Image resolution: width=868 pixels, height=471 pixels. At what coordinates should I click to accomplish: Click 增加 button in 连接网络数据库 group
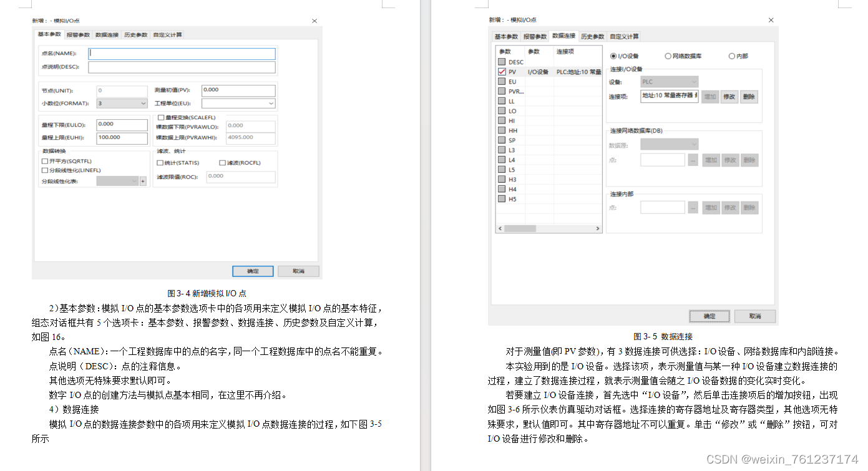point(710,160)
